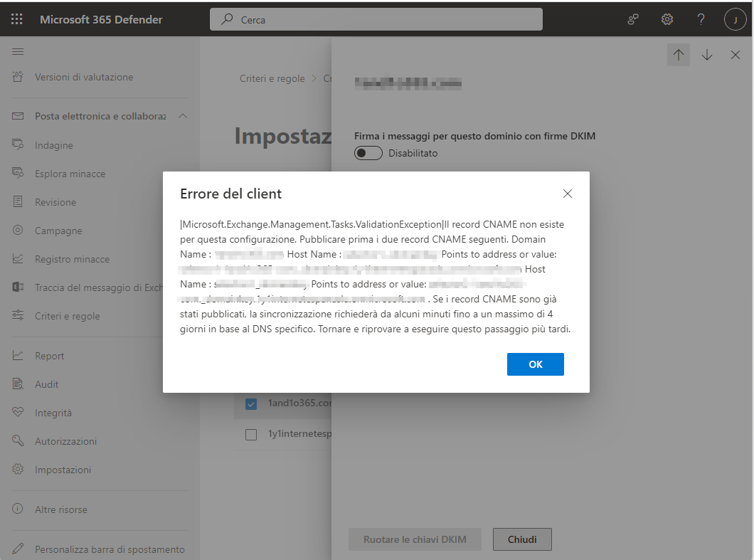Click the Criteri e regole breadcrumb link

click(x=272, y=78)
